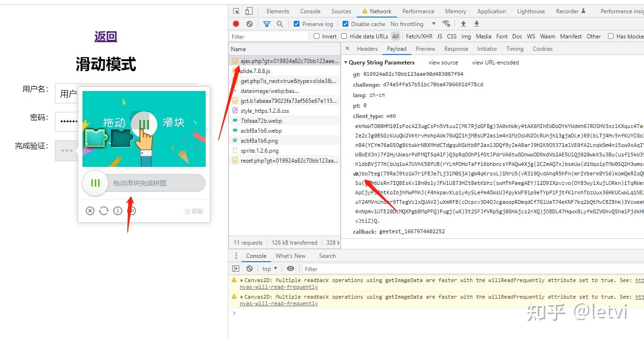644x338 pixels.
Task: Activate the inspect element picker icon
Action: 236,11
